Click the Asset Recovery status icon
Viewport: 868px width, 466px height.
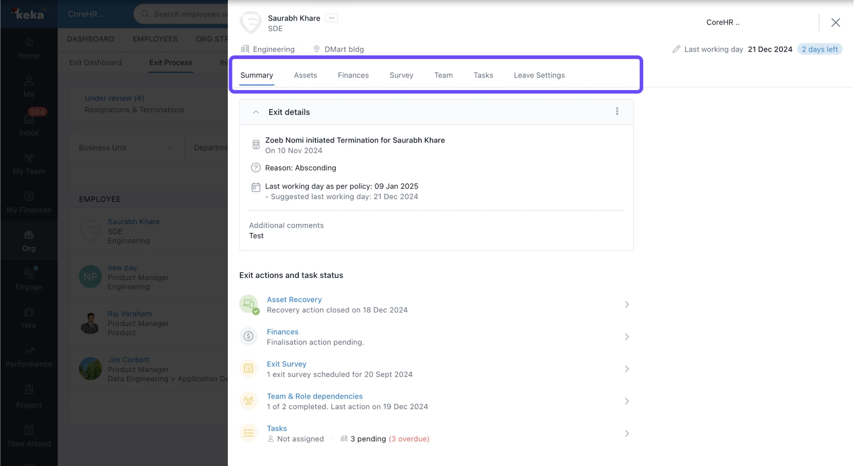click(x=249, y=304)
